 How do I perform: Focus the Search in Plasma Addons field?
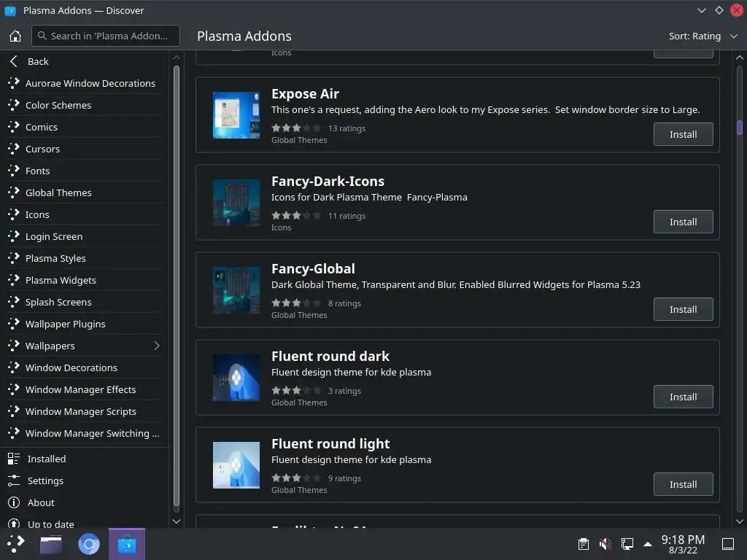click(106, 36)
